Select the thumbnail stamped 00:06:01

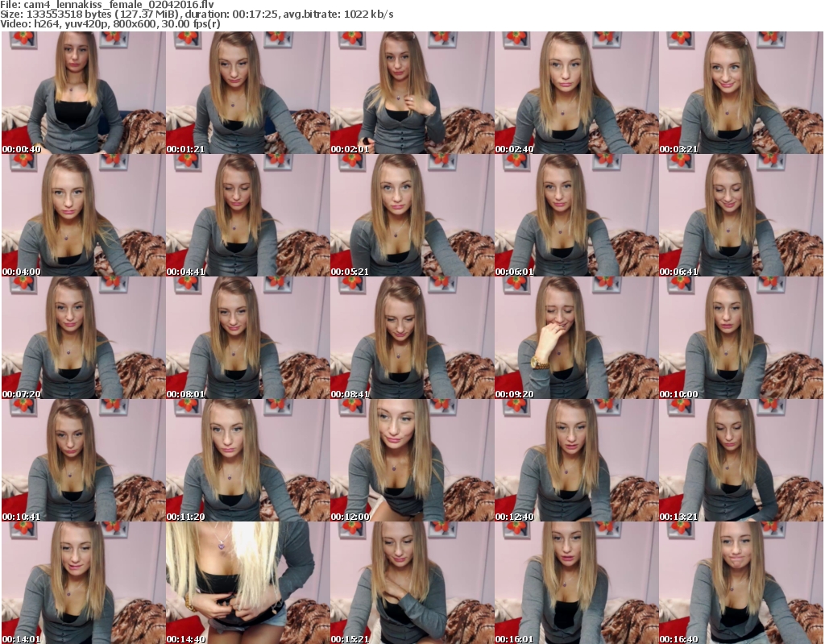(x=576, y=215)
